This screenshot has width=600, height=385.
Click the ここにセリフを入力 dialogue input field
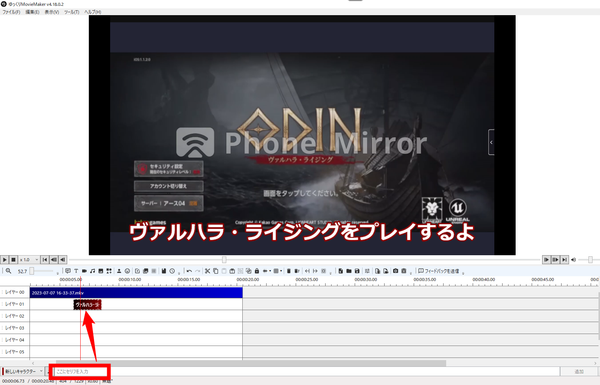306,372
